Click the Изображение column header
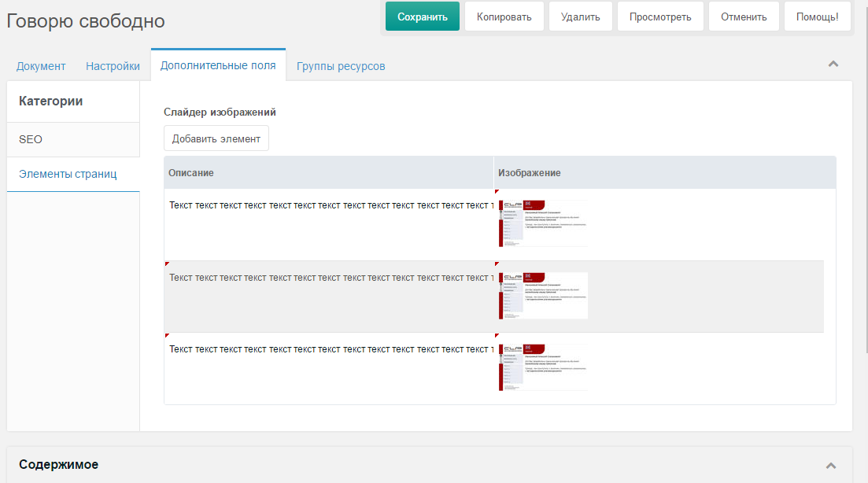 664,172
